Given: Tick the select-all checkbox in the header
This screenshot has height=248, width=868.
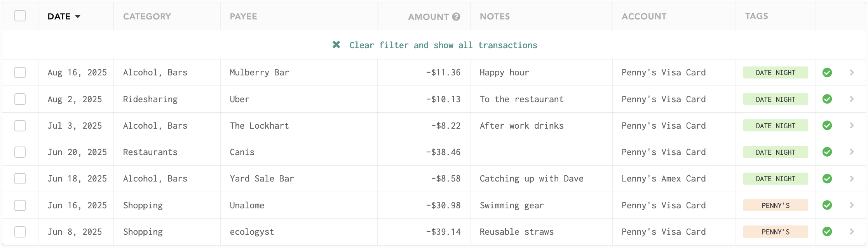Looking at the screenshot, I should click(x=20, y=16).
